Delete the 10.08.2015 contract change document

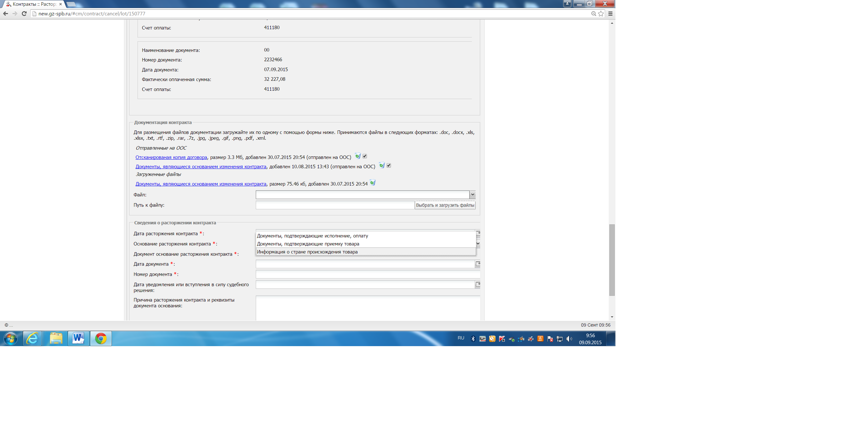[x=381, y=165]
